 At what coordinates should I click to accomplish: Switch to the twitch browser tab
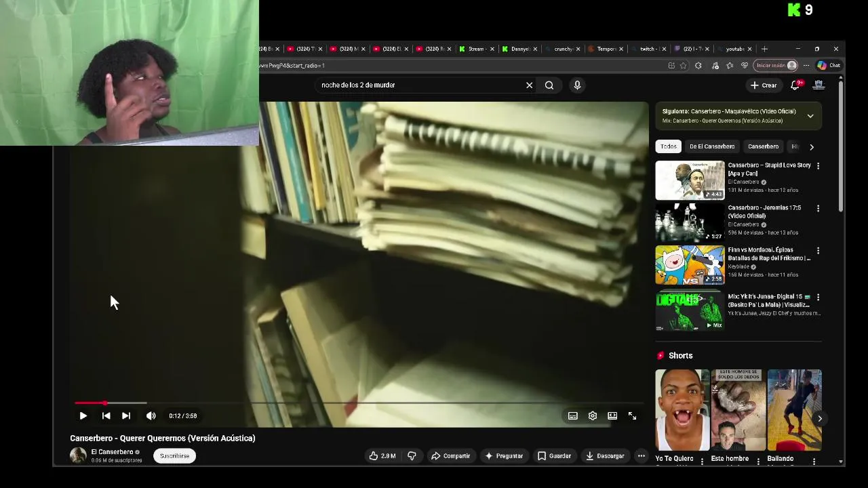coord(648,49)
